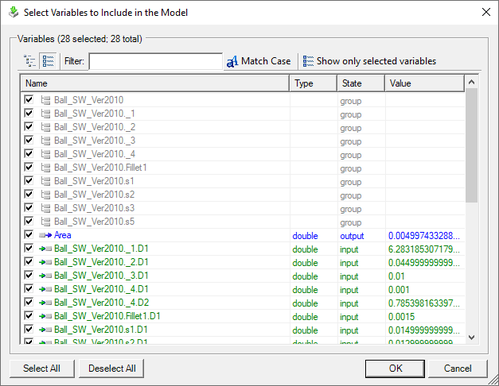Viewport: 499px width, 386px height.
Task: Uncheck the Ball_SW_Ver2010._3 group checkbox
Action: pos(29,140)
